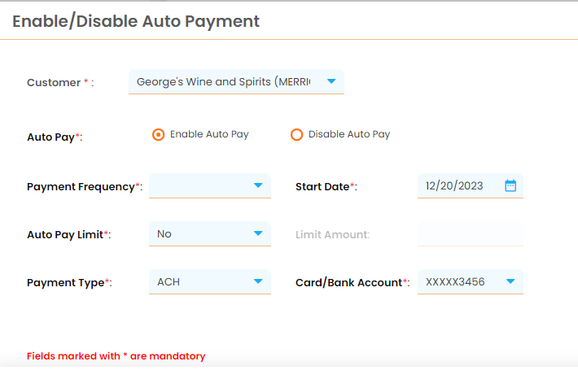
Task: Click the Card/Bank Account label
Action: (x=352, y=282)
